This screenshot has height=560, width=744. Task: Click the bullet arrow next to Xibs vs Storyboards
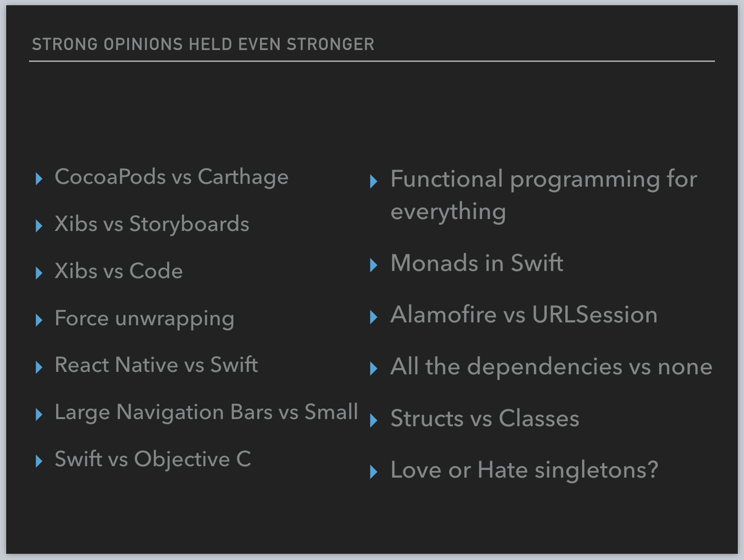click(x=39, y=226)
